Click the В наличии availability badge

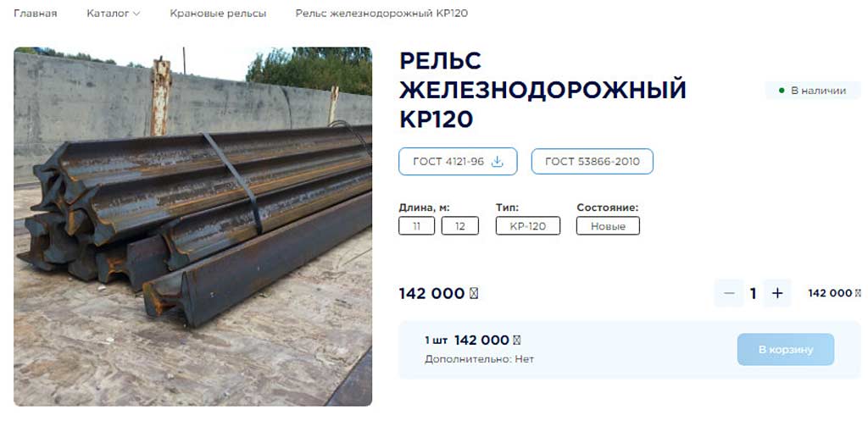coord(813,91)
